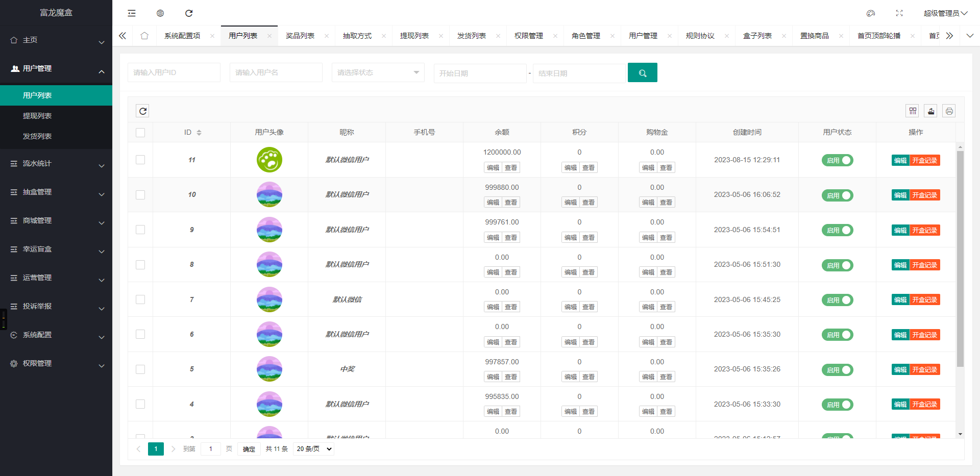Toggle 启用 status switch for user ID 11
This screenshot has width=980, height=476.
837,160
